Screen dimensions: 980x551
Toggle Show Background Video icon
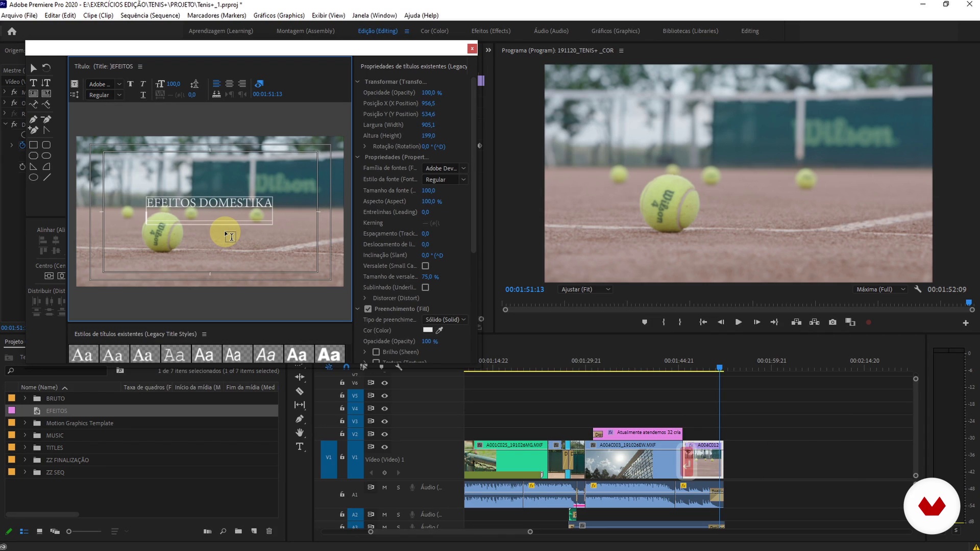pyautogui.click(x=259, y=84)
